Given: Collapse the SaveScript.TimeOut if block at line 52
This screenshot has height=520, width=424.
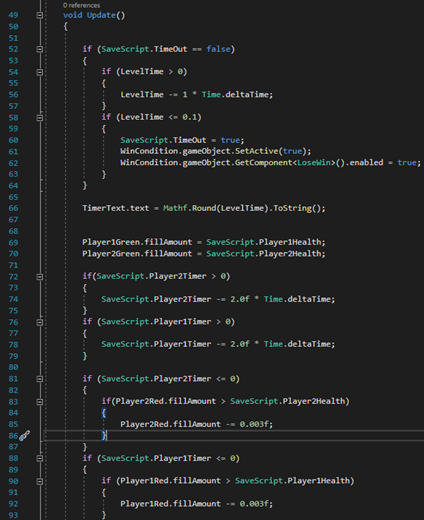Looking at the screenshot, I should [39, 49].
